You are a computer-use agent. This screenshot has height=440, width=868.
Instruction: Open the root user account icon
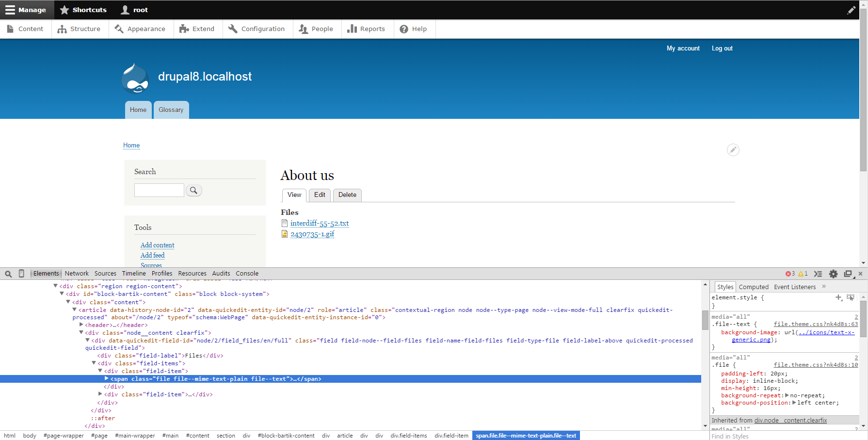125,10
